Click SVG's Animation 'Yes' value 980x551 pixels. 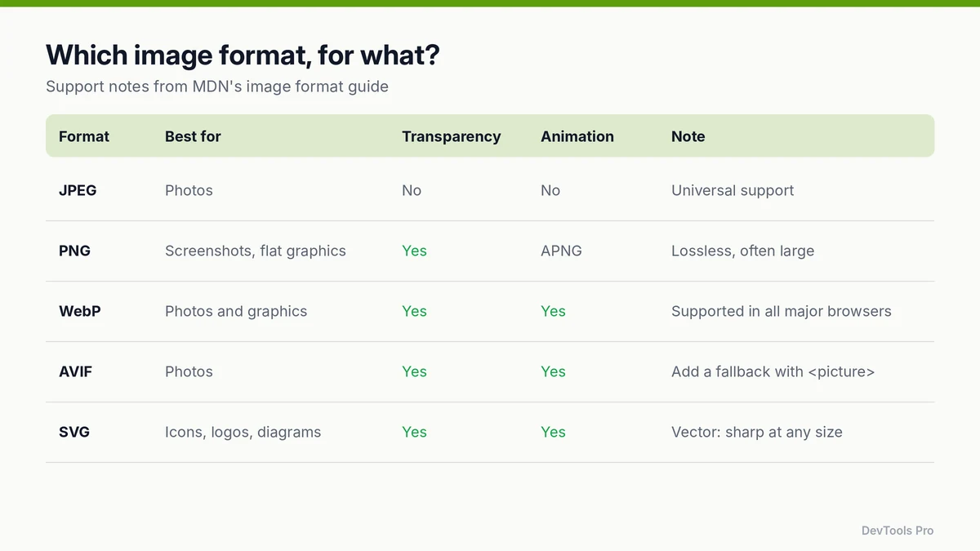tap(553, 432)
